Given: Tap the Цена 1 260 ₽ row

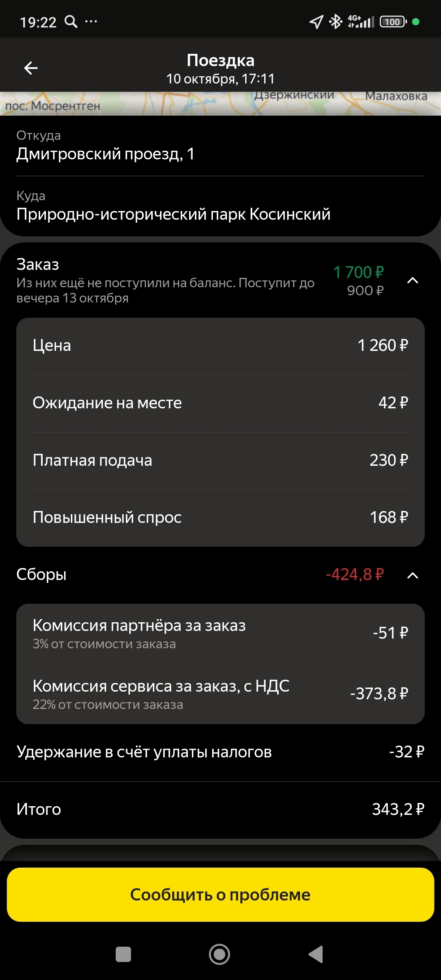Looking at the screenshot, I should click(220, 345).
